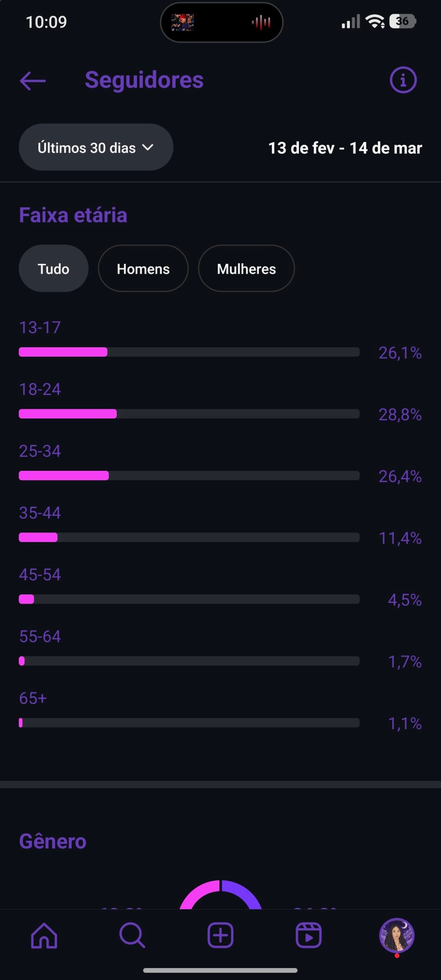Switch age filter to Mulheres

[246, 269]
